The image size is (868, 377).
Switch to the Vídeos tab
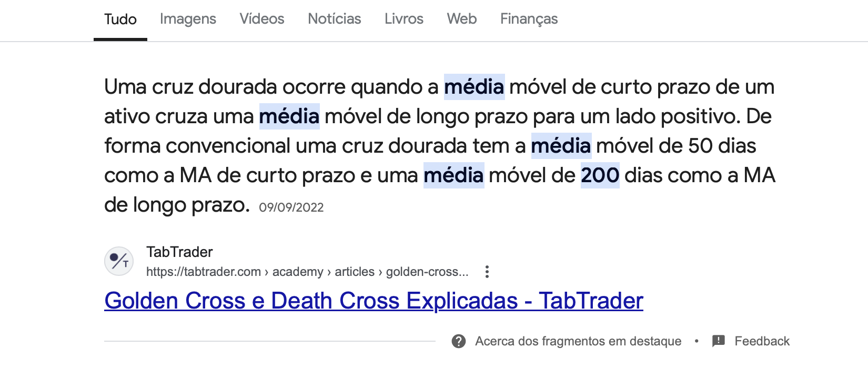tap(262, 19)
